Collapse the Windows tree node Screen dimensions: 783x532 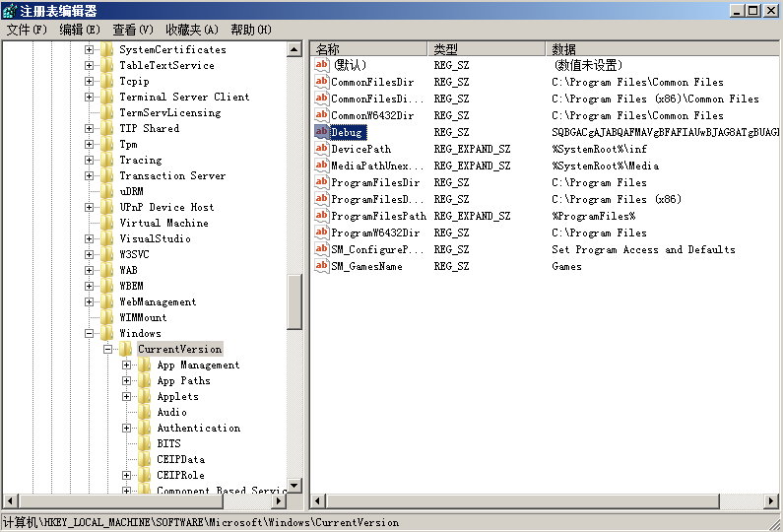pyautogui.click(x=90, y=333)
